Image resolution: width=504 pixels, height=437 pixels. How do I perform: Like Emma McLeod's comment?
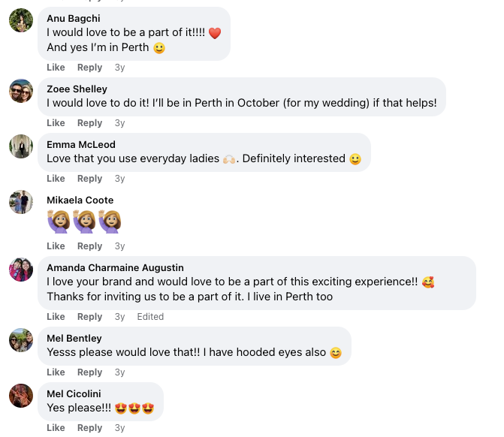[56, 179]
